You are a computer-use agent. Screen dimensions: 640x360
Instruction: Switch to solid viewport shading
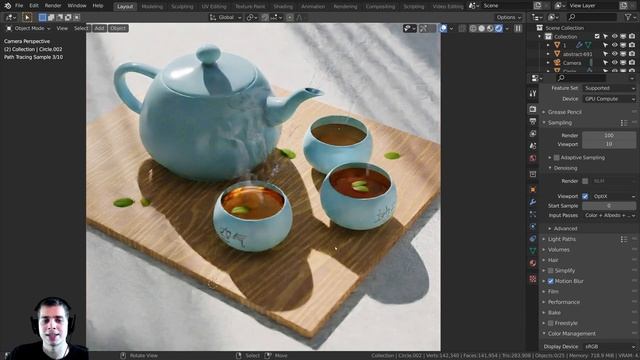(x=482, y=28)
